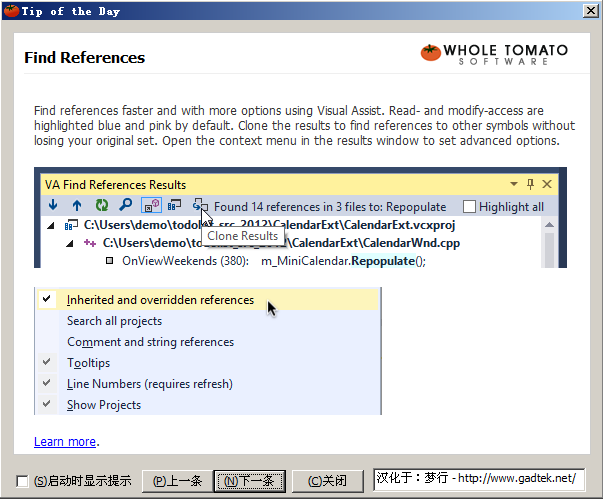Select Comment and string references menu item
This screenshot has width=603, height=500.
tap(208, 342)
